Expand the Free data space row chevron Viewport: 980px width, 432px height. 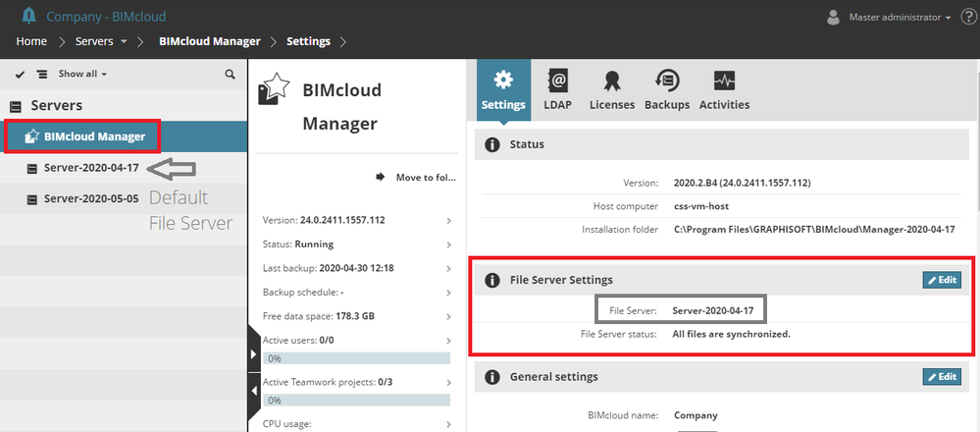tap(448, 316)
